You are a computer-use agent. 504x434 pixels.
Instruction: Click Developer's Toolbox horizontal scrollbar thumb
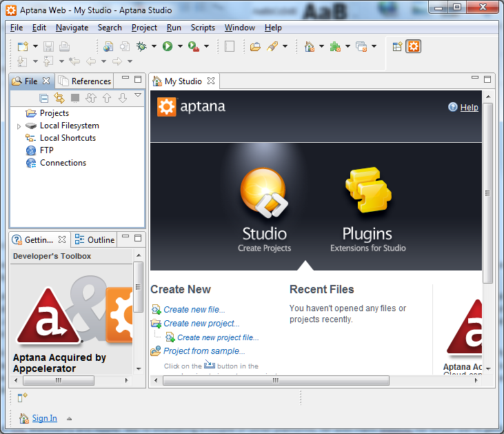point(59,381)
